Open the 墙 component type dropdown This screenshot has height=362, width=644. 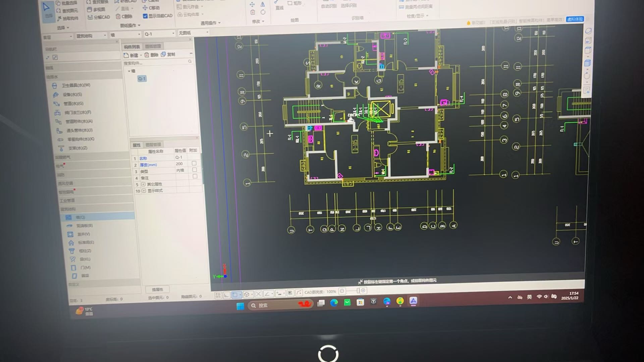(125, 35)
